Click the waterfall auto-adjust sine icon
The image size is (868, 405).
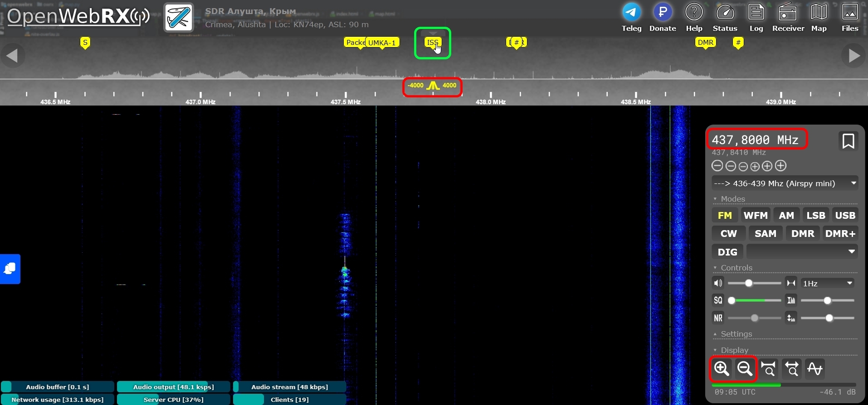coord(814,369)
